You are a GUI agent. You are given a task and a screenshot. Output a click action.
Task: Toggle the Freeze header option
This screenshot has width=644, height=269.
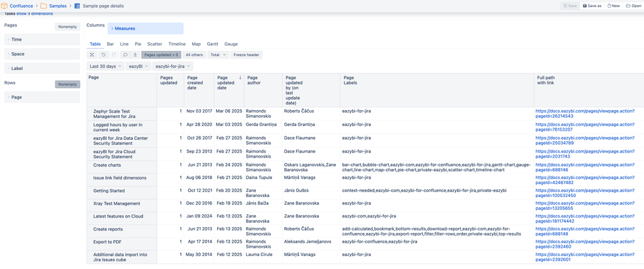pos(246,55)
